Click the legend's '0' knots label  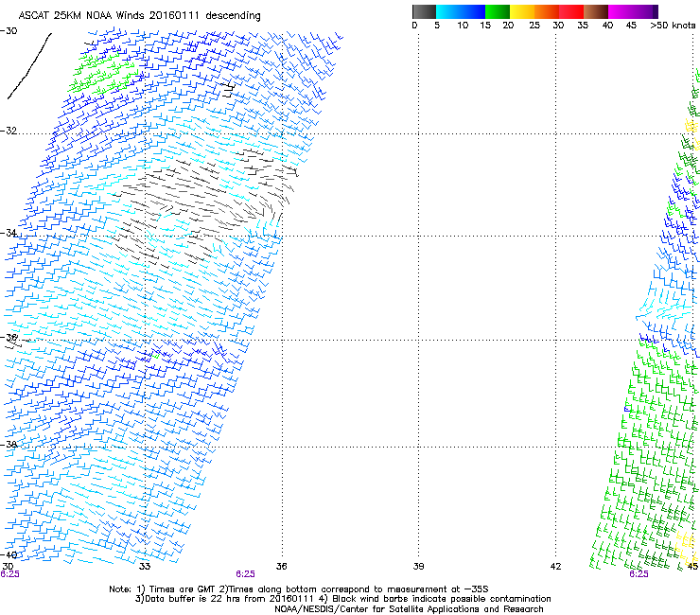pyautogui.click(x=414, y=25)
